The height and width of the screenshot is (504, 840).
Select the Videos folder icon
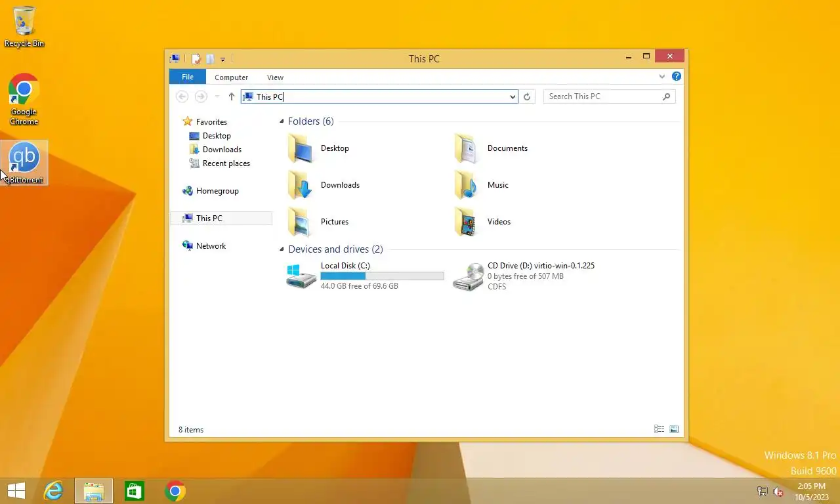pyautogui.click(x=467, y=222)
